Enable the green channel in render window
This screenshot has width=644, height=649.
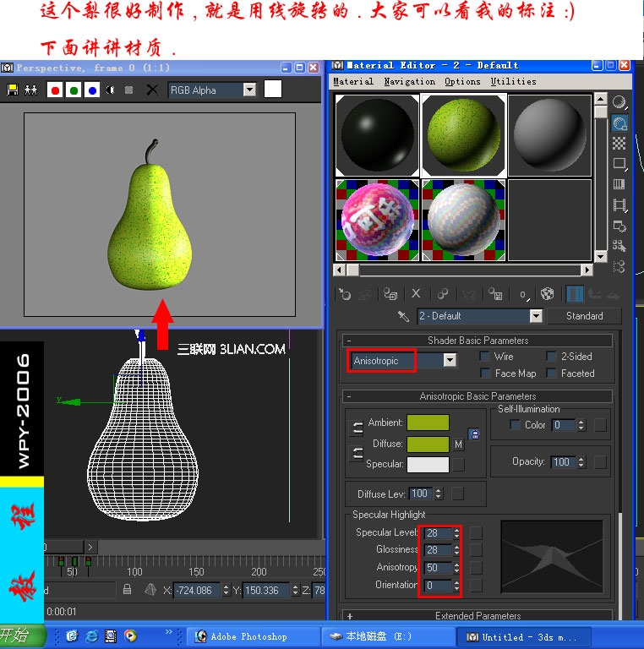click(x=74, y=90)
